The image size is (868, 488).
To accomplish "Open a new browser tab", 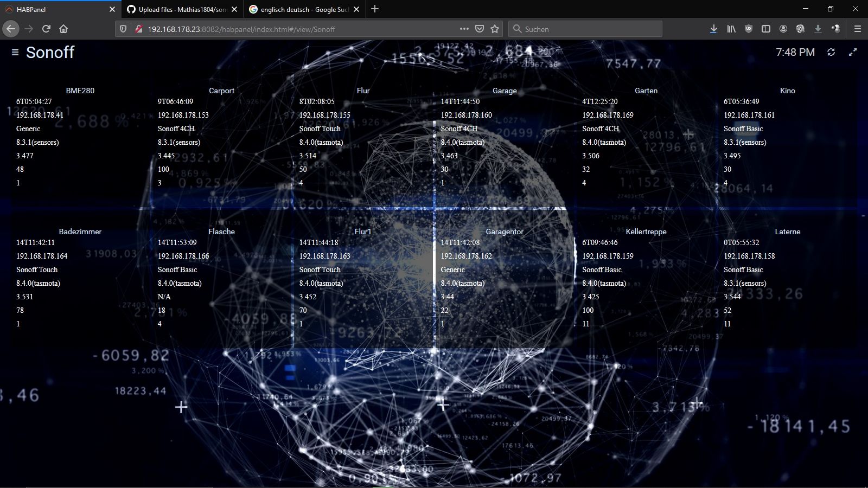I will [x=375, y=9].
